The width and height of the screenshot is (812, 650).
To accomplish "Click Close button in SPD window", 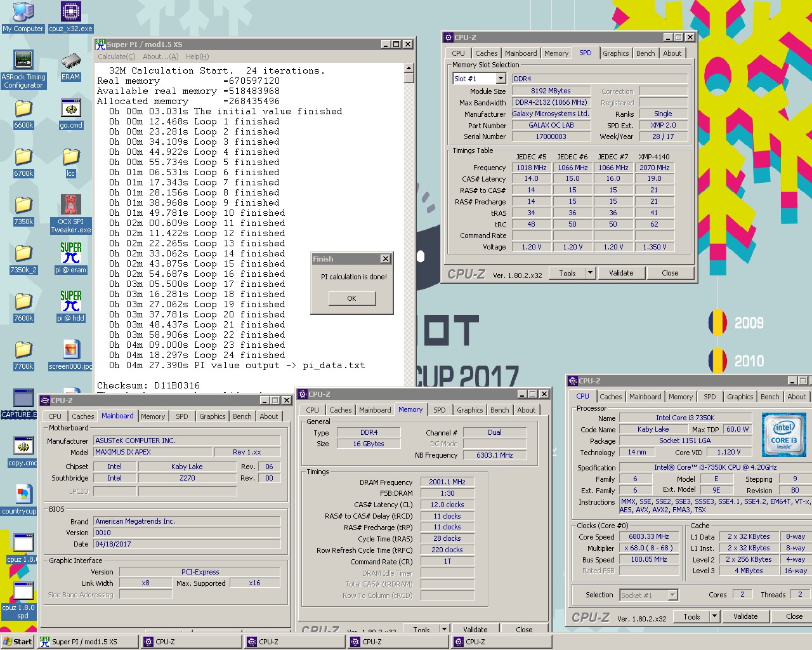I will (x=670, y=273).
